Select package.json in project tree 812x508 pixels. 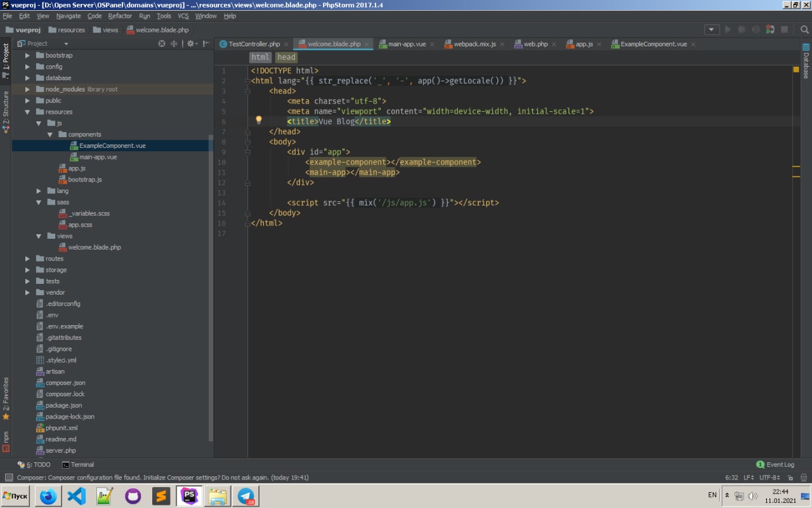coord(63,405)
